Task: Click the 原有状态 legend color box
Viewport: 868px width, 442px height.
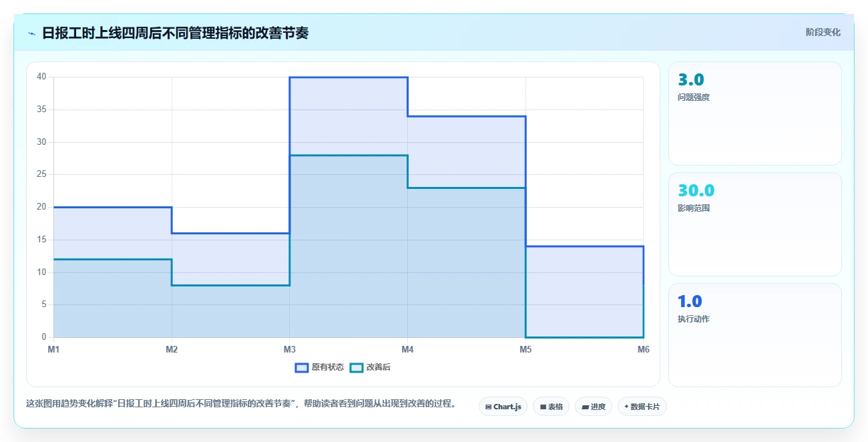Action: [302, 367]
